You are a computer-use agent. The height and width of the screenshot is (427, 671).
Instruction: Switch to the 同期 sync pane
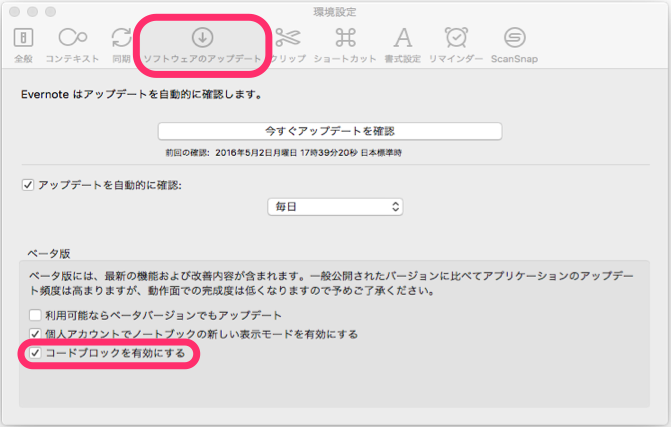tap(122, 45)
